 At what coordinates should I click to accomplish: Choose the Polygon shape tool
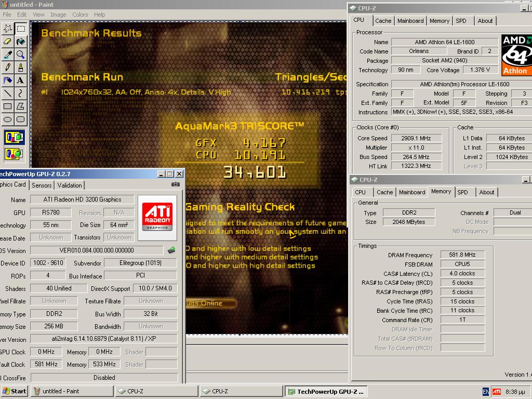coord(21,106)
